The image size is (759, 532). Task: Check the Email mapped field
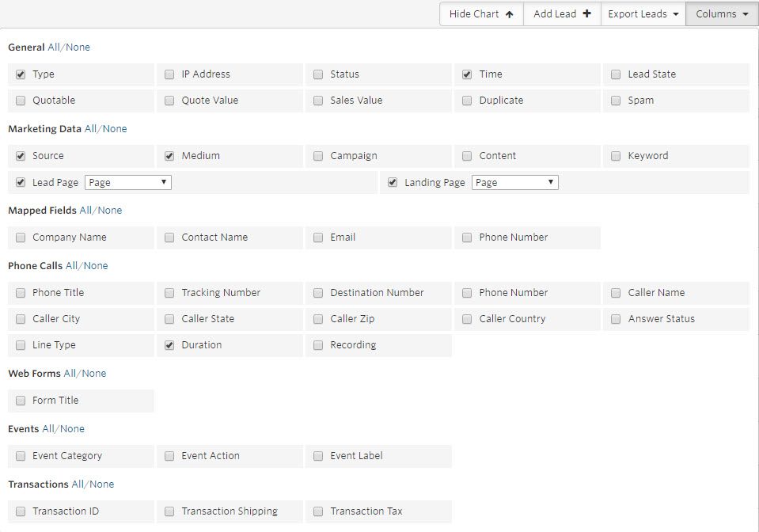click(318, 237)
